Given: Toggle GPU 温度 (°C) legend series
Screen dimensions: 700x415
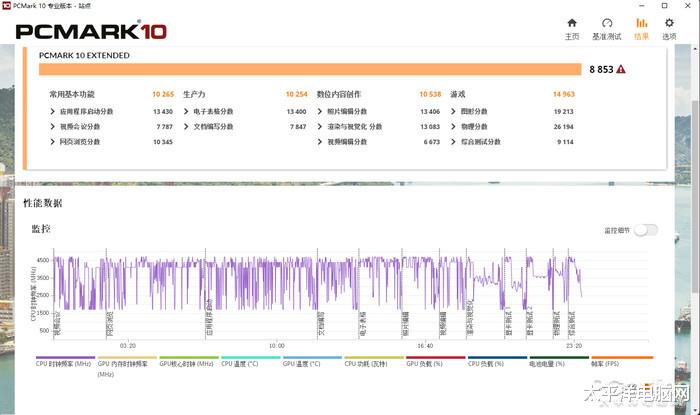Looking at the screenshot, I should tap(312, 361).
